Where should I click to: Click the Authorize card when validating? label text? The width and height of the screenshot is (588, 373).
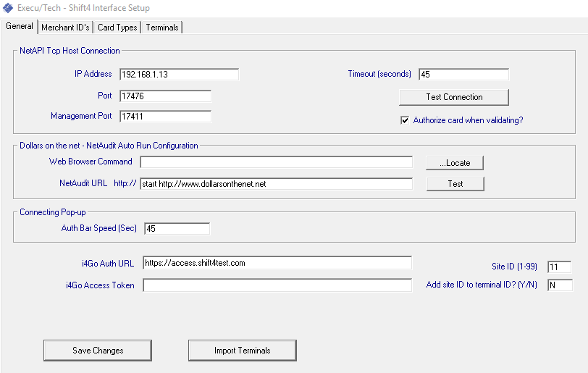click(468, 120)
